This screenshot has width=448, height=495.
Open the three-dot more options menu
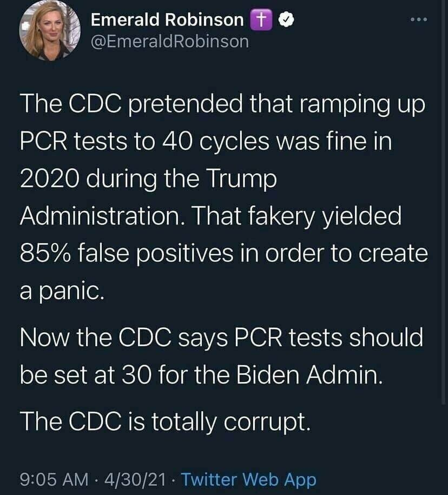(x=418, y=21)
